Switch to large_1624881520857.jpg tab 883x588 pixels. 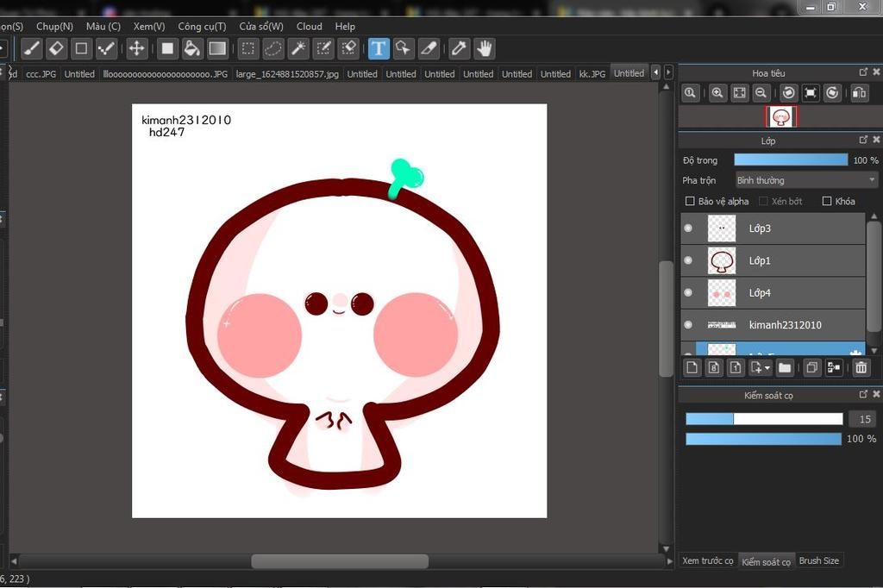click(x=287, y=74)
